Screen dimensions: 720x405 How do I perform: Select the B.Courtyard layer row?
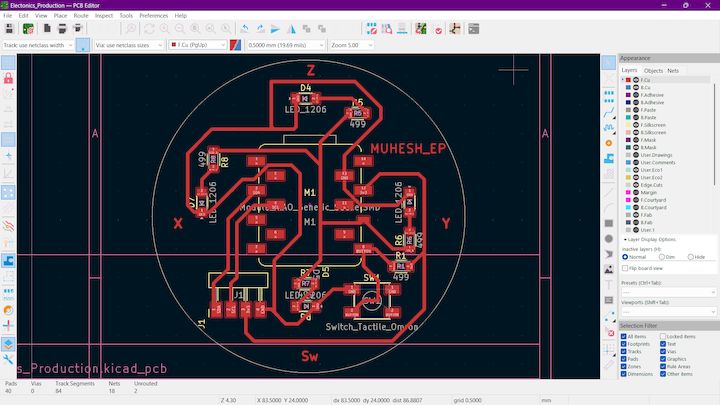click(666, 208)
